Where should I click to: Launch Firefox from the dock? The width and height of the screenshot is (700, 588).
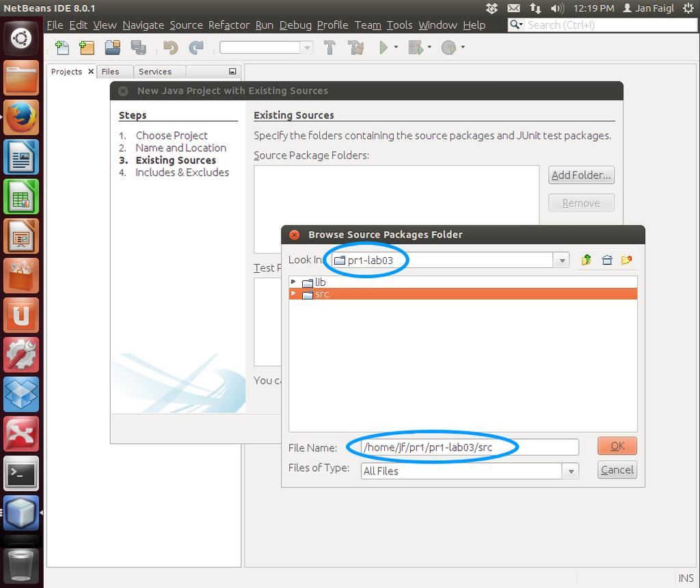(x=21, y=118)
